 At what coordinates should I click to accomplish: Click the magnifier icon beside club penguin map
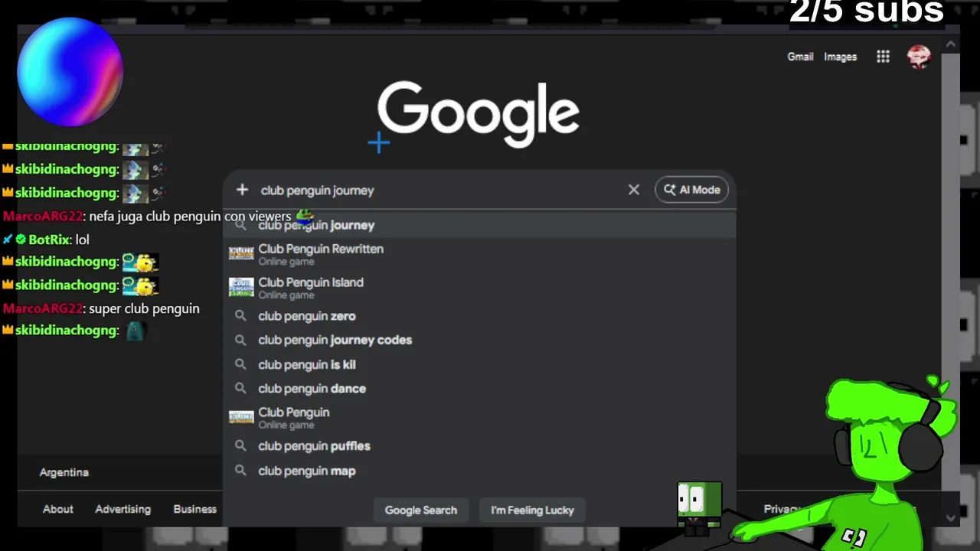240,471
